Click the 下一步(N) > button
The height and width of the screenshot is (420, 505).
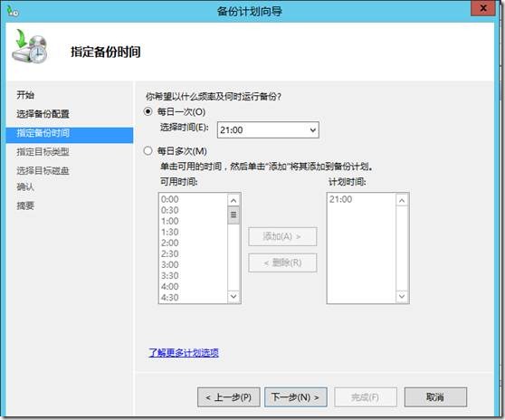coord(296,397)
